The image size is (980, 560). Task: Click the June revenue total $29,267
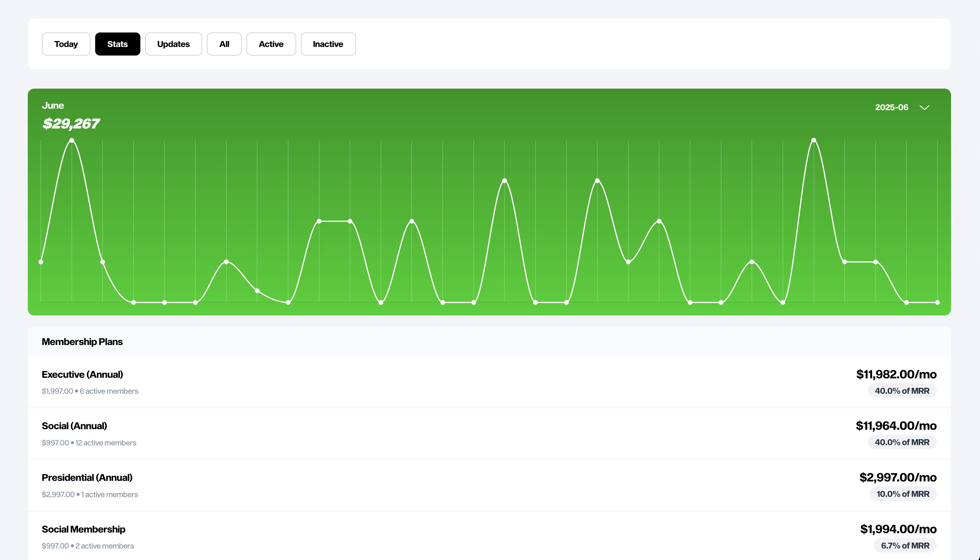tap(71, 124)
